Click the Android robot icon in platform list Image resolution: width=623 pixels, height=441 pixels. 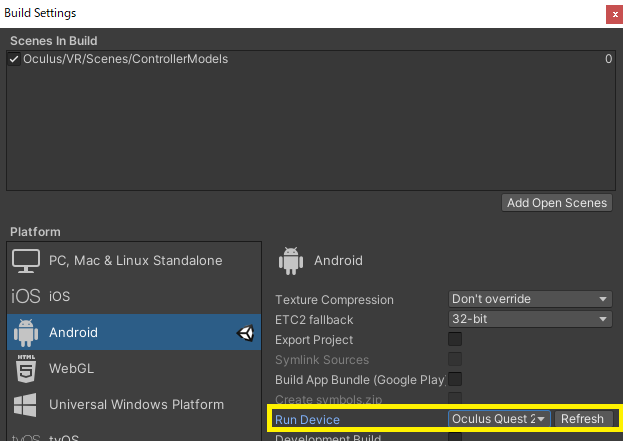point(26,333)
